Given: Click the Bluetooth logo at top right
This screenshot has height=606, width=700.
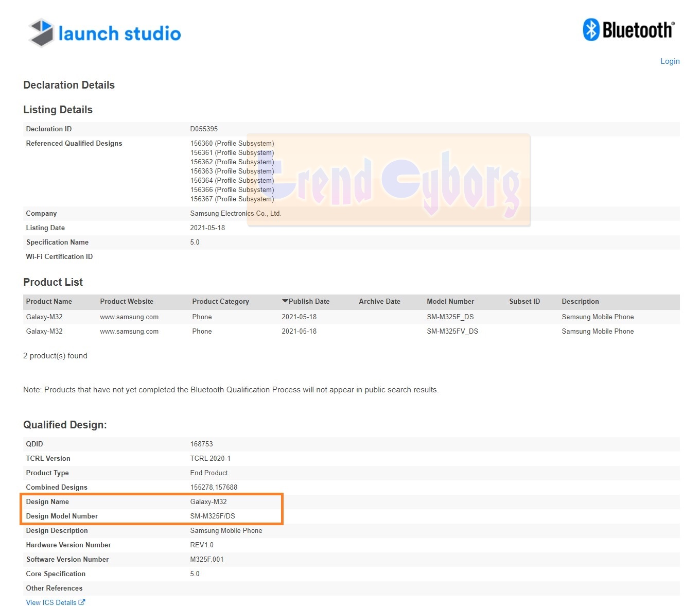Looking at the screenshot, I should click(628, 30).
